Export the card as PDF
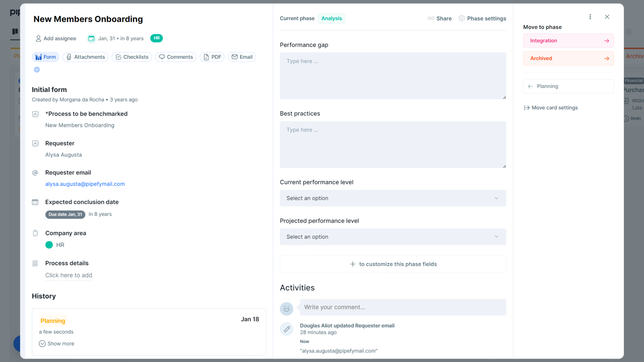The width and height of the screenshot is (644, 362). click(212, 57)
